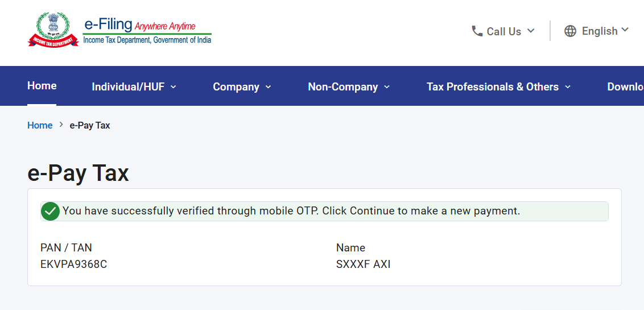Click the e-Filing Anywhere Anytime logo text

147,31
